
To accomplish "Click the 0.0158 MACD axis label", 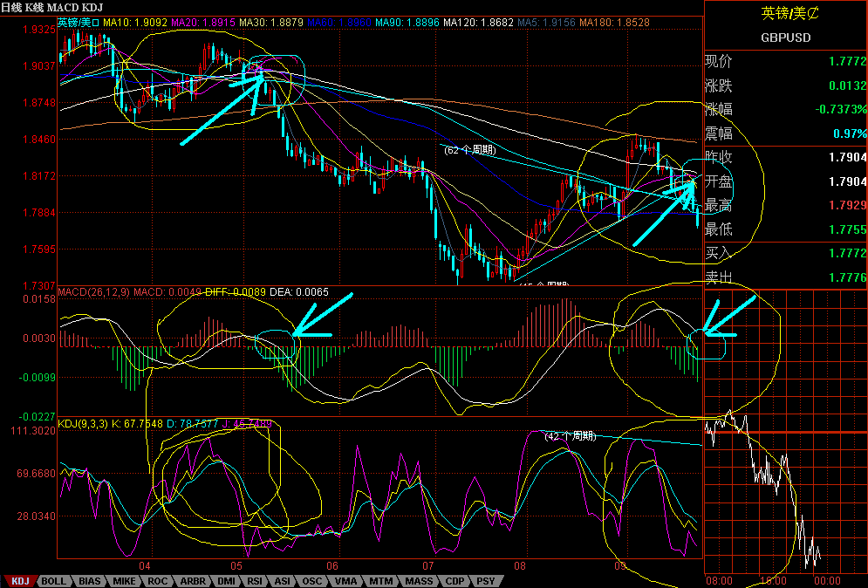I will (x=38, y=299).
